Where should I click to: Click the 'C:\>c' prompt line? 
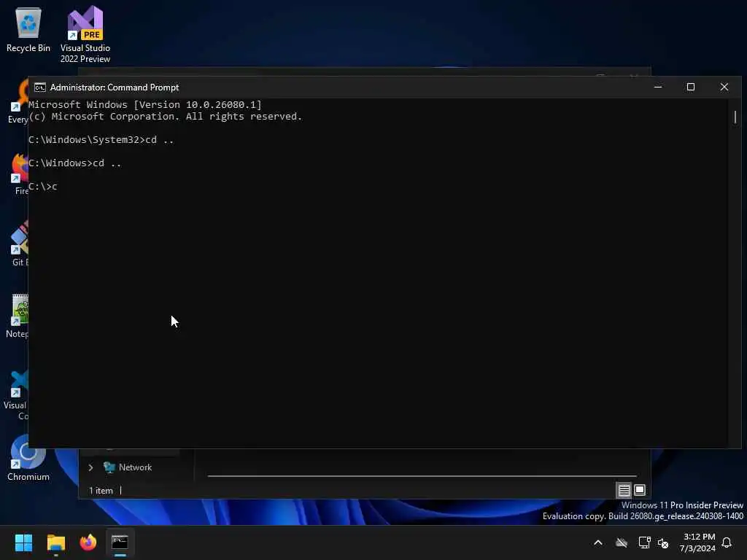click(x=43, y=187)
